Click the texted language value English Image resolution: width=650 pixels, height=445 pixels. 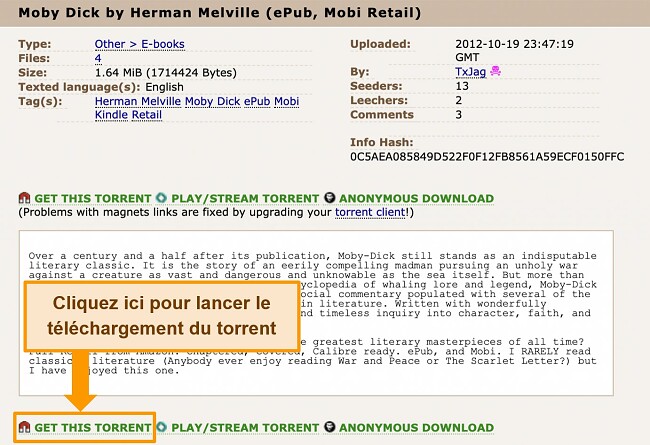[x=164, y=87]
